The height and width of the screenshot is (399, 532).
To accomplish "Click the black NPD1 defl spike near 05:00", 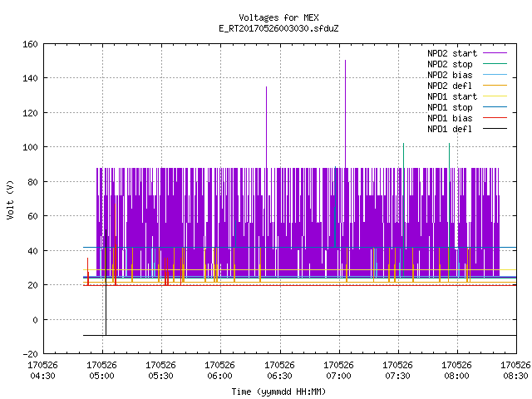I will tap(106, 282).
